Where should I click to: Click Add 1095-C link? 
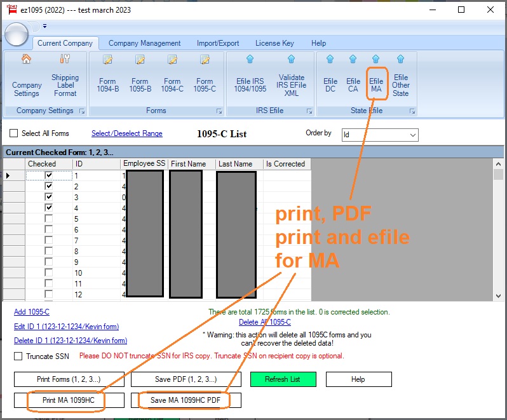pos(32,312)
